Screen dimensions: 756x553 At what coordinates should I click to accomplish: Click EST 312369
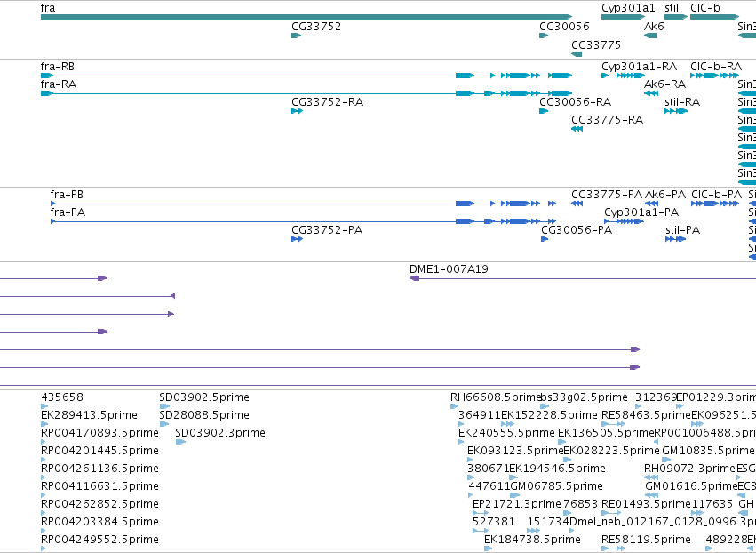pos(639,406)
